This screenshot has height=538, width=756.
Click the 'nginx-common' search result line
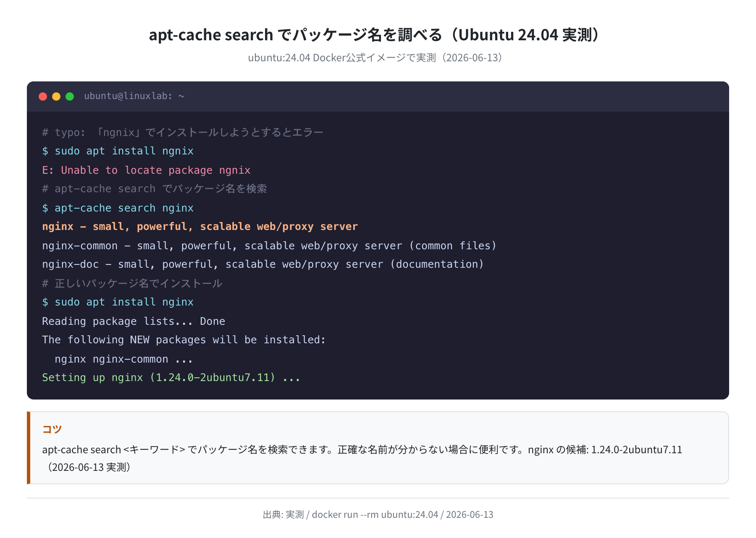pos(269,246)
